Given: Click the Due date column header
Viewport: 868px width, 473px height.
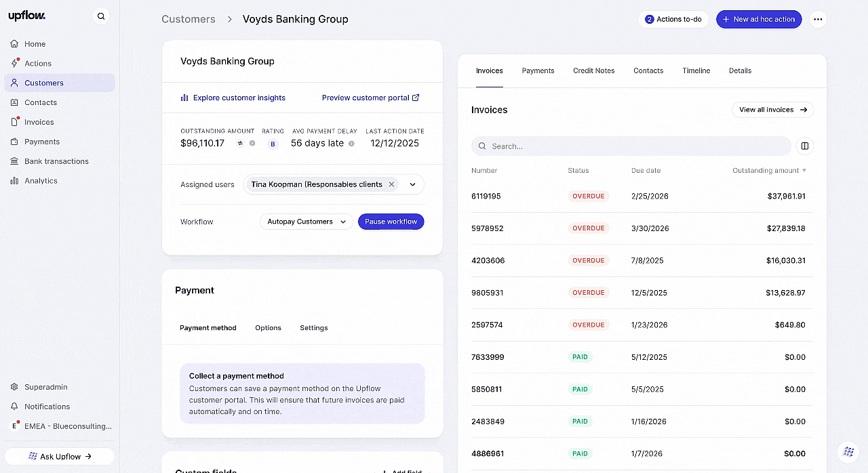Looking at the screenshot, I should pyautogui.click(x=646, y=171).
